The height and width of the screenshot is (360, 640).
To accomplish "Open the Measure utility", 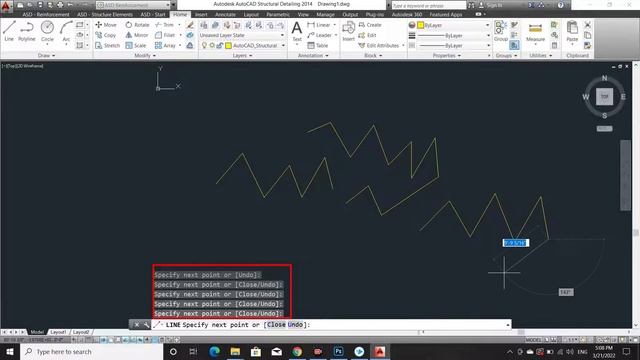I will coord(535,32).
